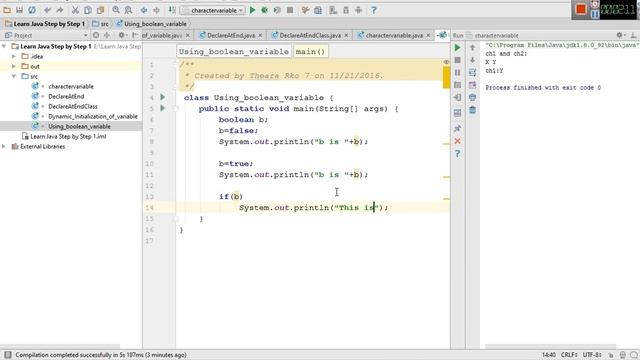This screenshot has height=360, width=640.
Task: Expand the out folder
Action: coord(14,66)
